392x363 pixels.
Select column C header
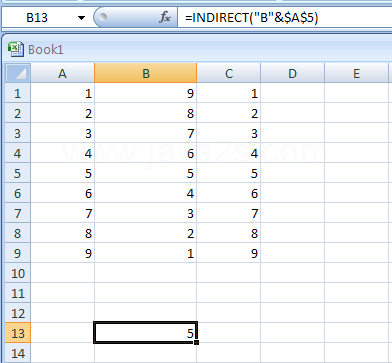pyautogui.click(x=229, y=73)
